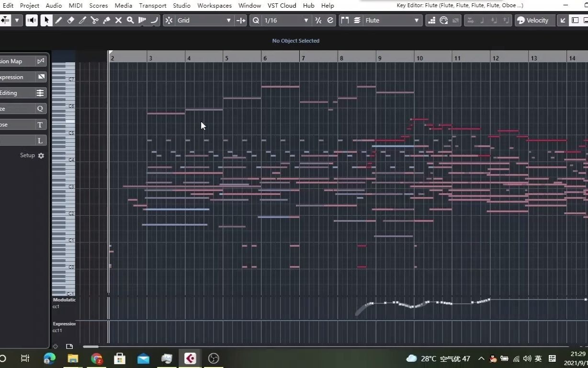Viewport: 588px width, 368px height.
Task: Select the Split scissors tool
Action: point(94,20)
